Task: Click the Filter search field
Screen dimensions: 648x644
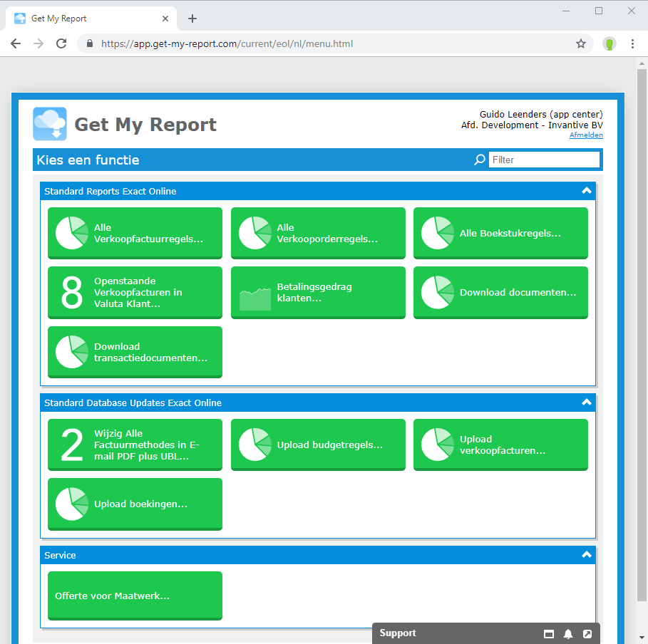Action: 544,160
